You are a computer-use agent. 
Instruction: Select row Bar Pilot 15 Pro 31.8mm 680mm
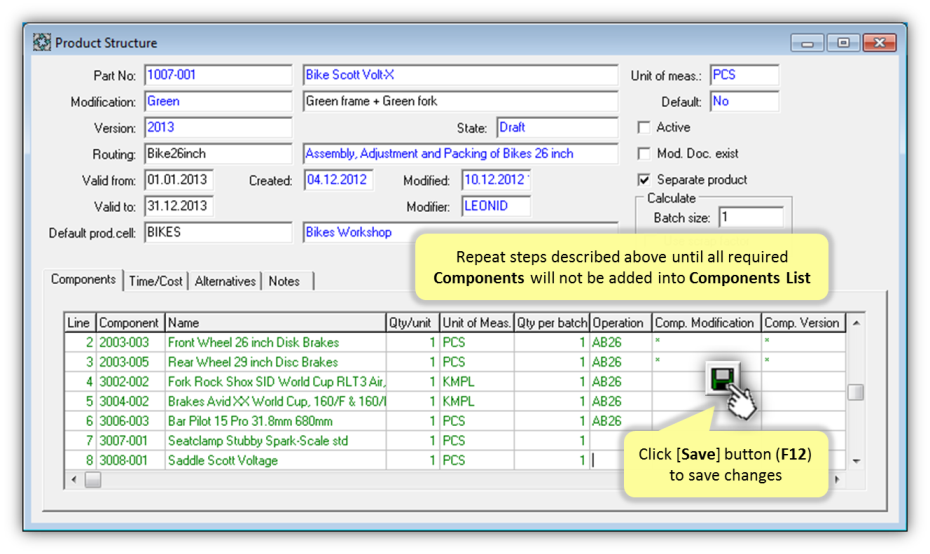(455, 421)
